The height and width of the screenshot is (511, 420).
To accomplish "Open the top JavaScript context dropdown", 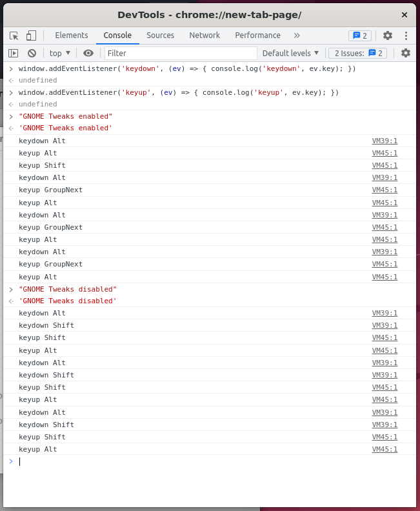I will 59,53.
